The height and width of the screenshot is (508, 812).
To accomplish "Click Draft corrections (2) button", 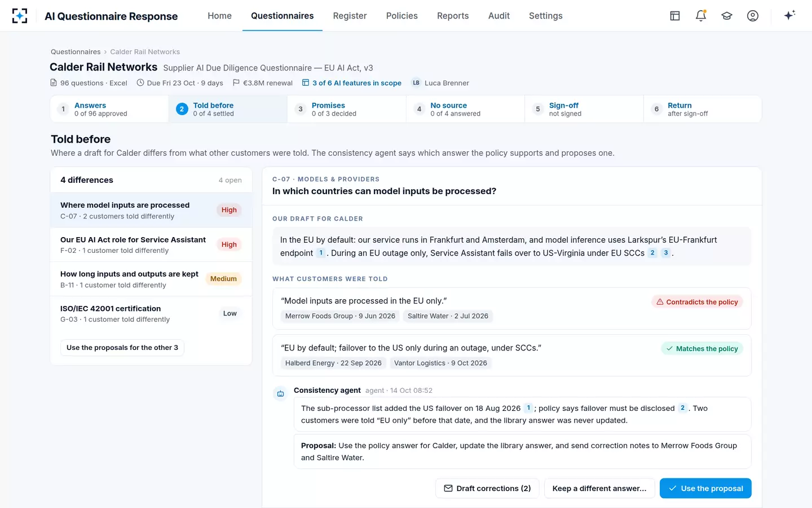I will tap(487, 488).
